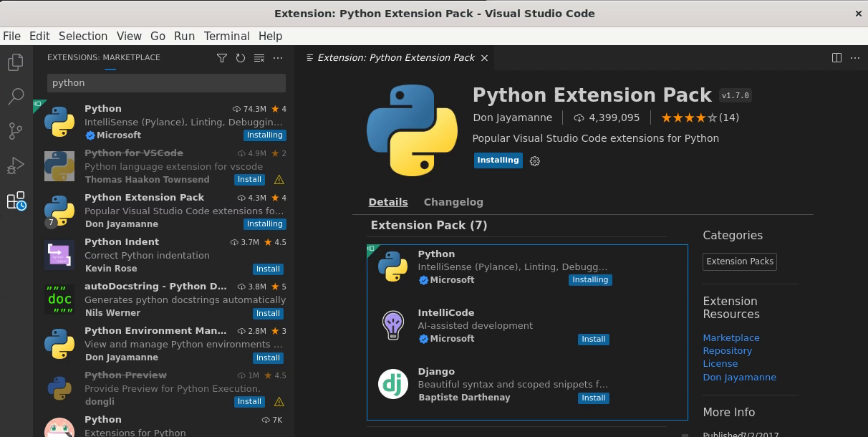Install IntelliCode from the extension pack

pyautogui.click(x=593, y=340)
